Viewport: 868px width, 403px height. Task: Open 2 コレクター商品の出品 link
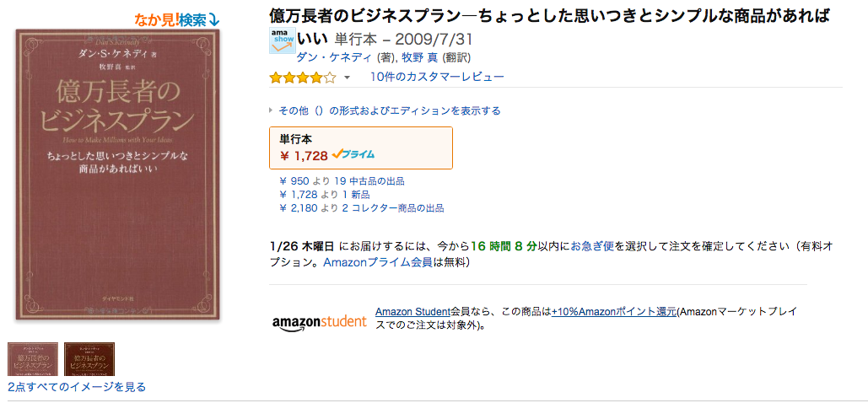pyautogui.click(x=393, y=209)
